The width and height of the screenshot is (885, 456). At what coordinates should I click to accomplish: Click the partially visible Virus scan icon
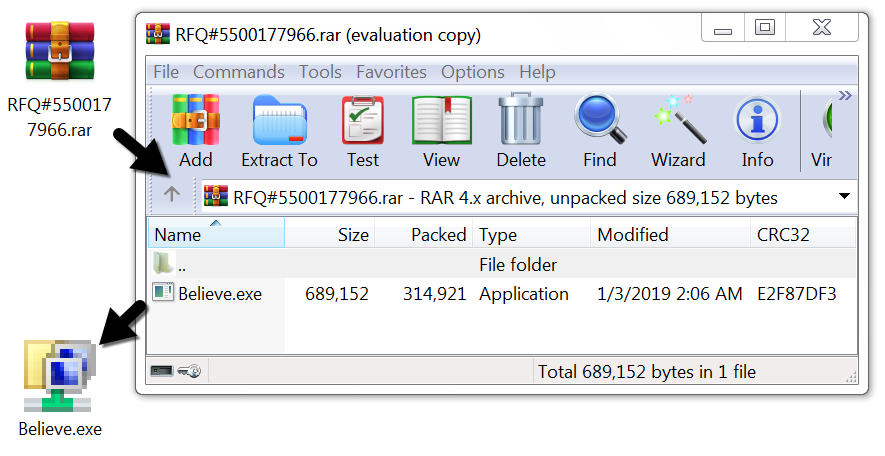pyautogui.click(x=822, y=131)
